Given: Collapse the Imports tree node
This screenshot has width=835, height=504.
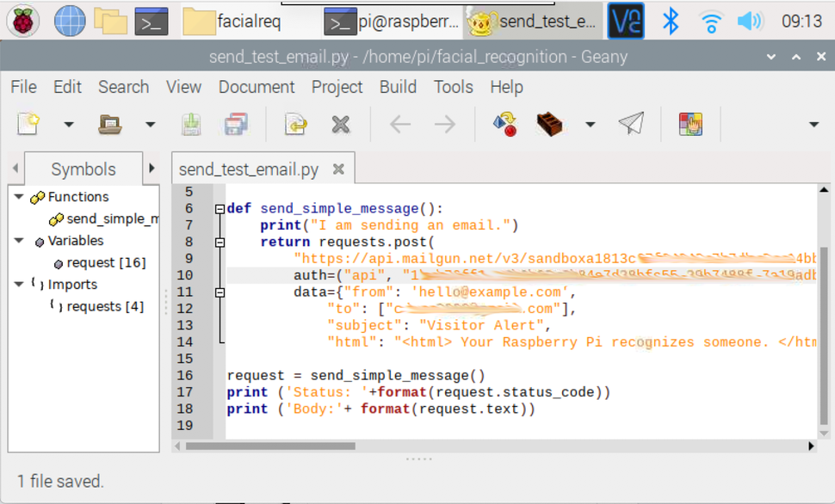Looking at the screenshot, I should point(19,284).
